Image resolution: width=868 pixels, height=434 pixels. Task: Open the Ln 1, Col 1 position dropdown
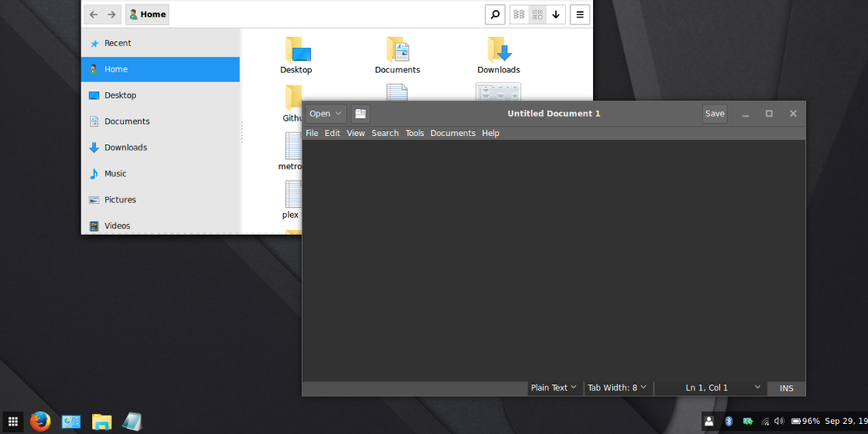(x=712, y=388)
